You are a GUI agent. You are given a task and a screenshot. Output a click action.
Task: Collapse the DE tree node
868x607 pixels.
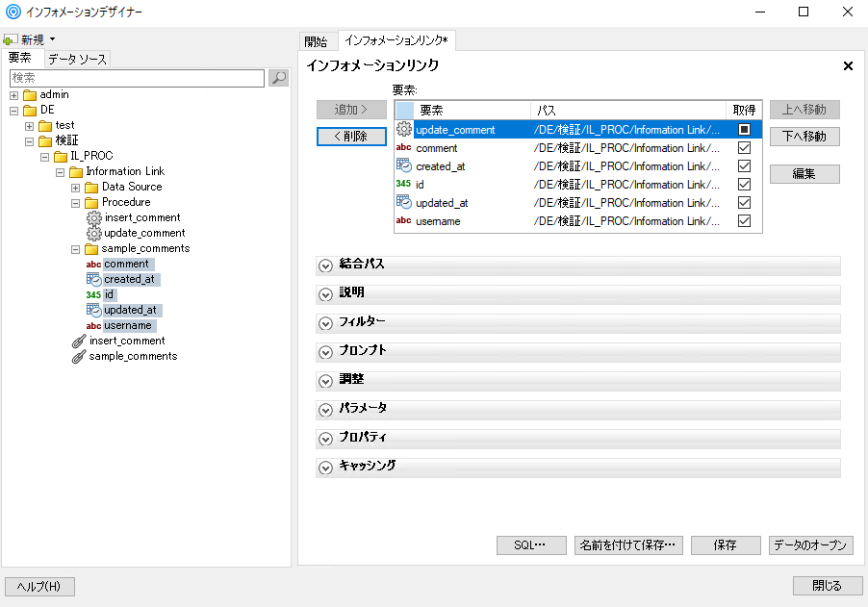[x=13, y=111]
